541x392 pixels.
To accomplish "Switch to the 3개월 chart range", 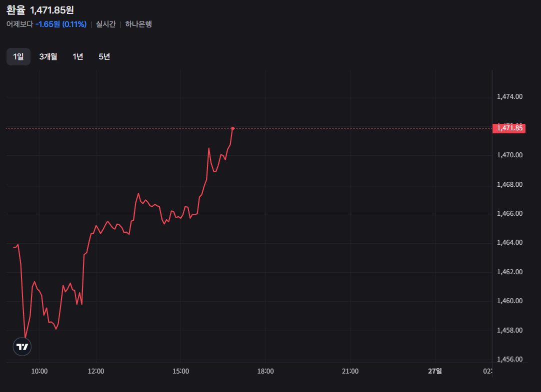I will click(48, 57).
